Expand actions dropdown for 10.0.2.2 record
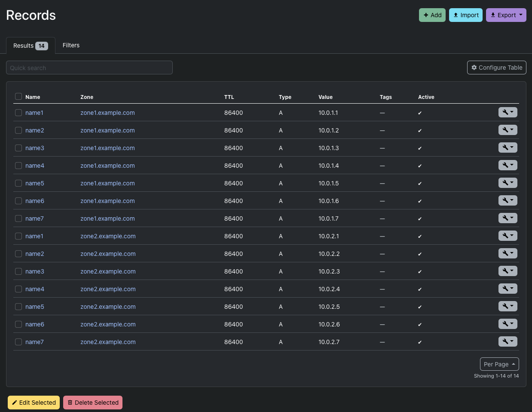532x412 pixels. click(x=508, y=253)
